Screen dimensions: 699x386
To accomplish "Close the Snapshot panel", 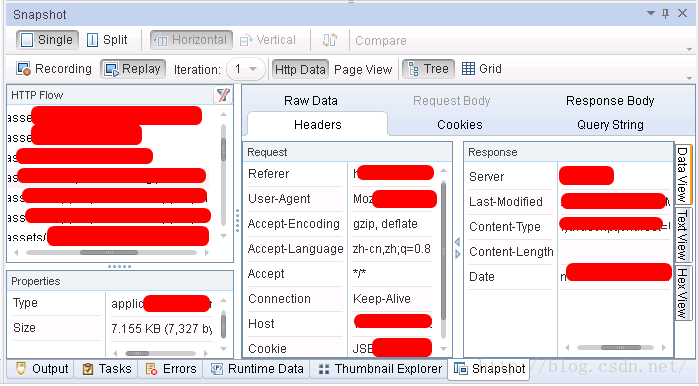I will tap(682, 13).
